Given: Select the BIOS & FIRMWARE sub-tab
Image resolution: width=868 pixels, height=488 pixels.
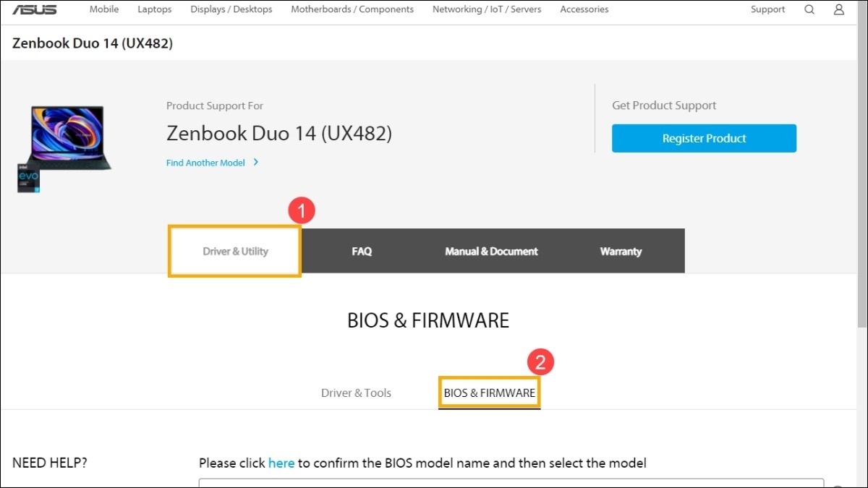Looking at the screenshot, I should click(x=490, y=393).
